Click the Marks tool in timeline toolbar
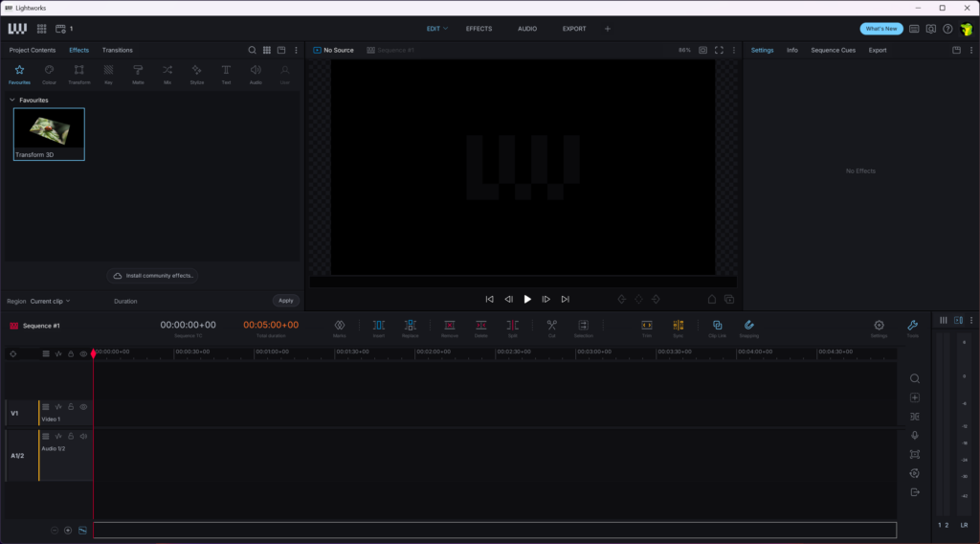980x544 pixels. (x=340, y=328)
